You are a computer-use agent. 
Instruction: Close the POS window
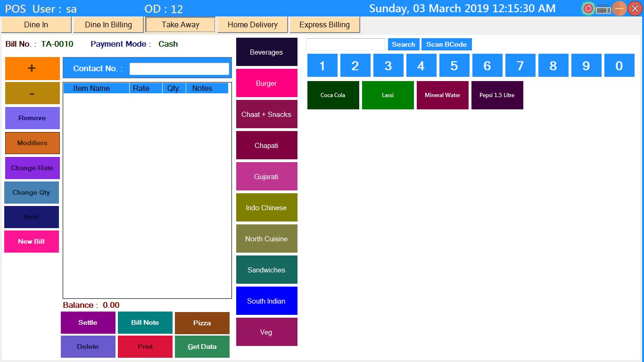635,8
